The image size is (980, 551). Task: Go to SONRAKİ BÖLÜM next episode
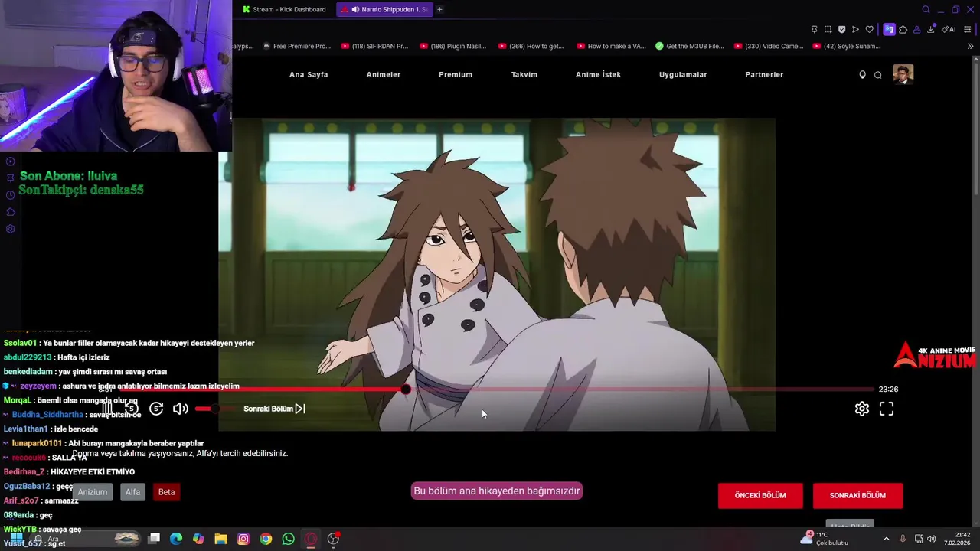(857, 495)
